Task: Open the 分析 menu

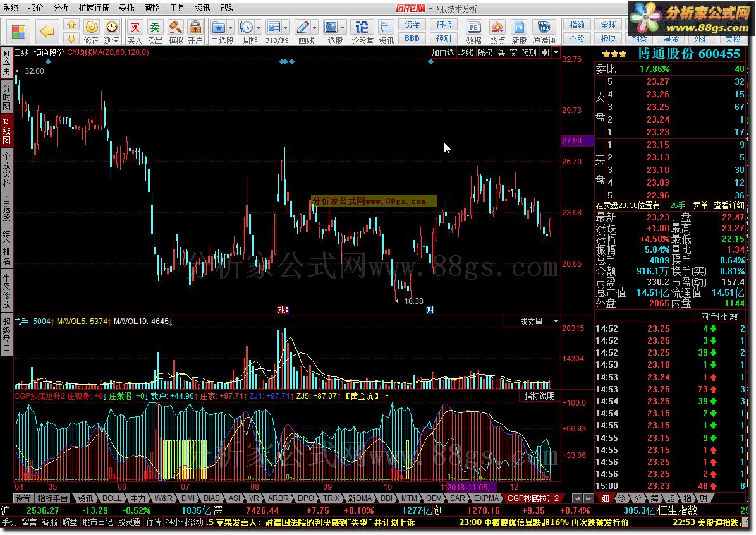Action: tap(61, 8)
